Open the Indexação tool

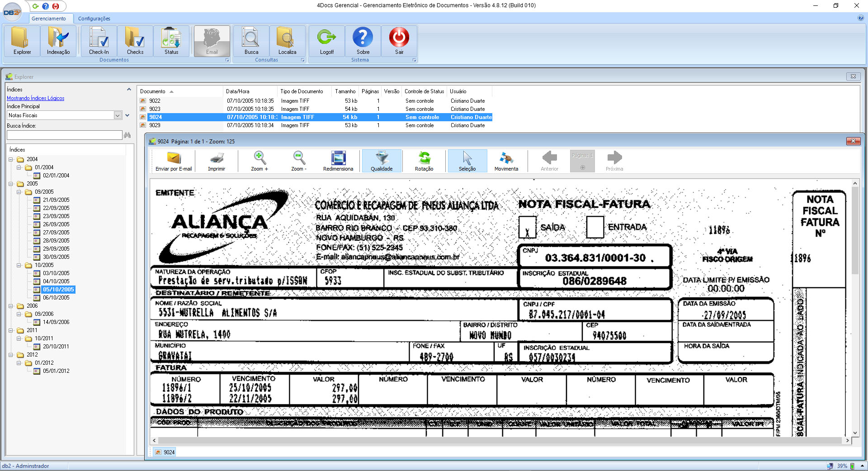[58, 41]
